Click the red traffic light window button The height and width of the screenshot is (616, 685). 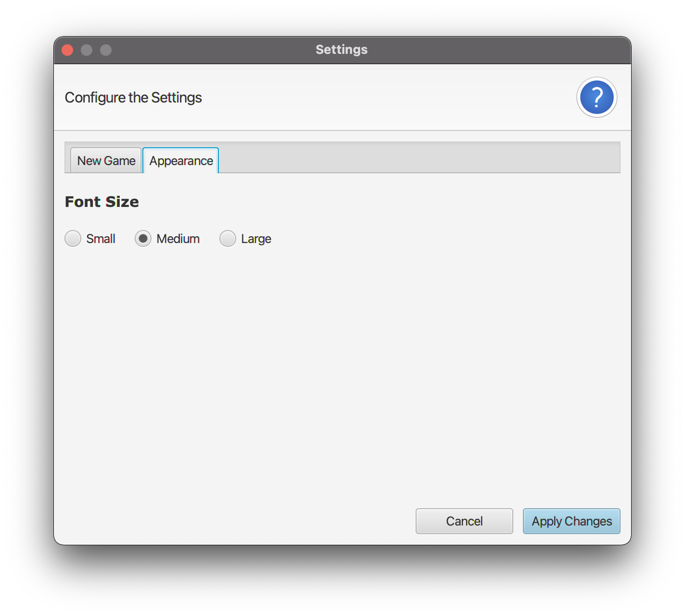tap(67, 50)
